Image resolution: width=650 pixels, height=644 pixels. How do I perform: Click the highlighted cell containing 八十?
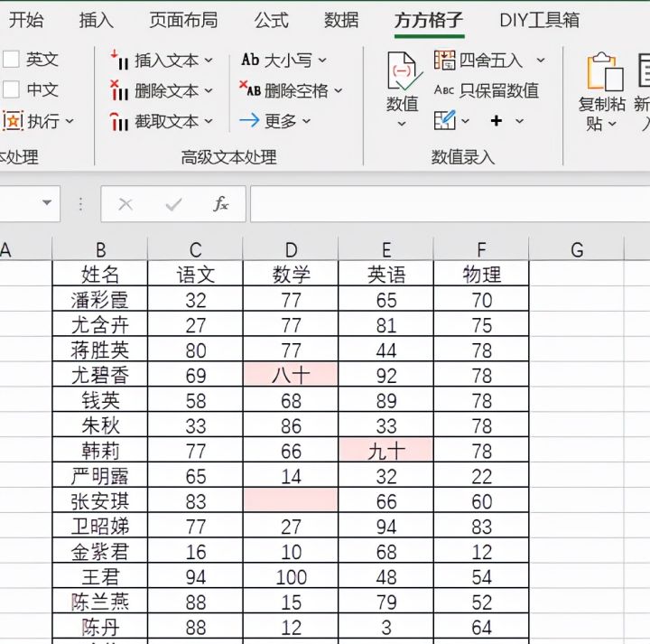(x=291, y=375)
